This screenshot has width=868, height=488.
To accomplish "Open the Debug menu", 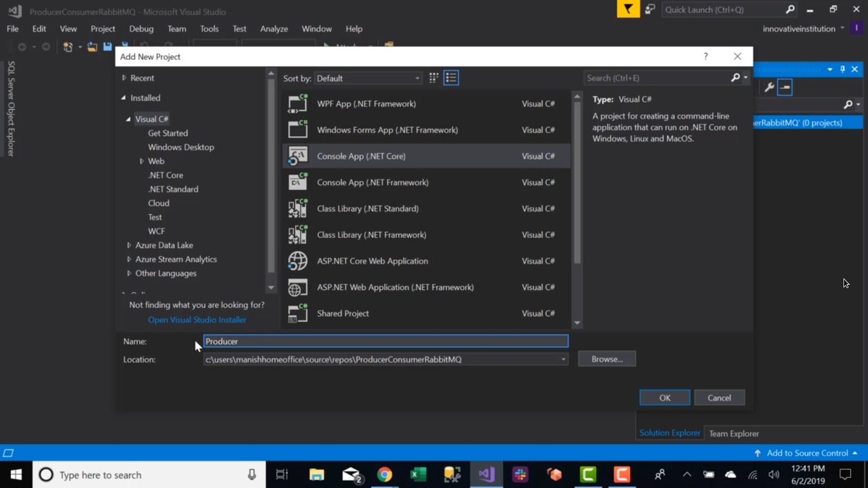I will (x=141, y=29).
